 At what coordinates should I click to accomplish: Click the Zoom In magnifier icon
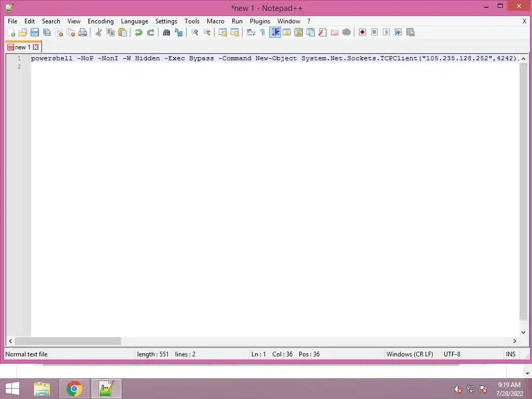coord(194,32)
